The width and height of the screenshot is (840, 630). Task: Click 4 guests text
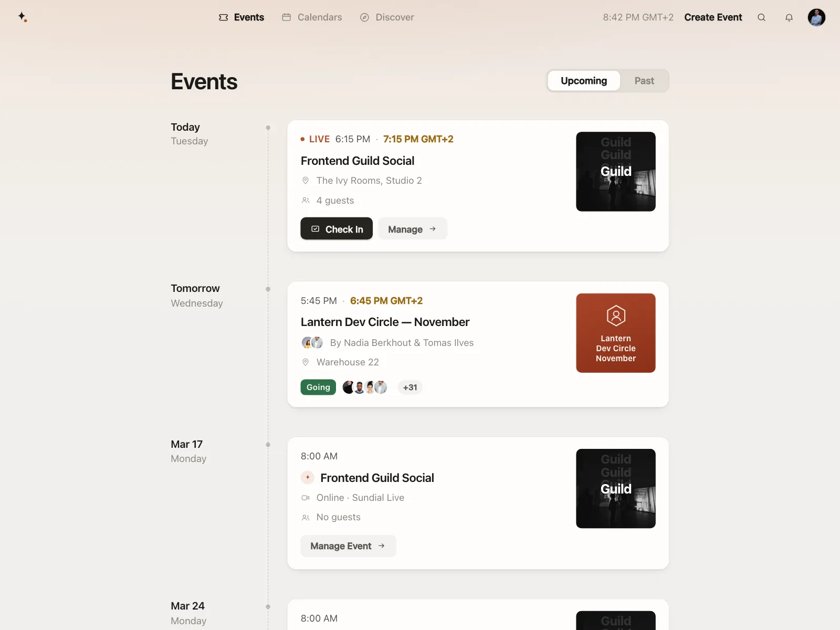(x=335, y=201)
